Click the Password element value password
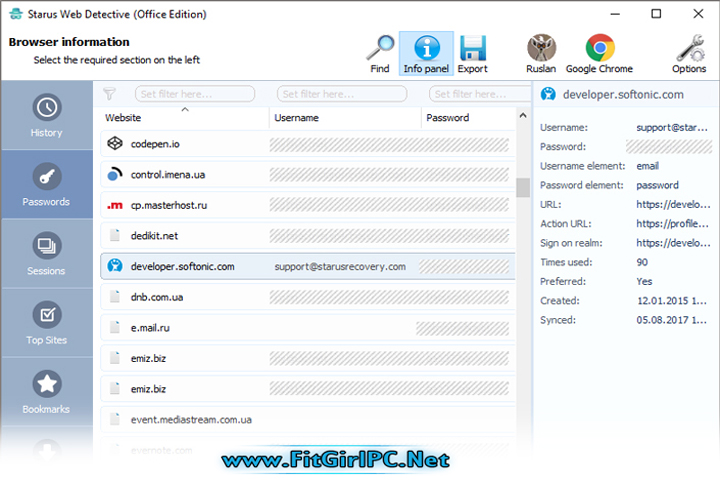The height and width of the screenshot is (480, 720). point(657,185)
